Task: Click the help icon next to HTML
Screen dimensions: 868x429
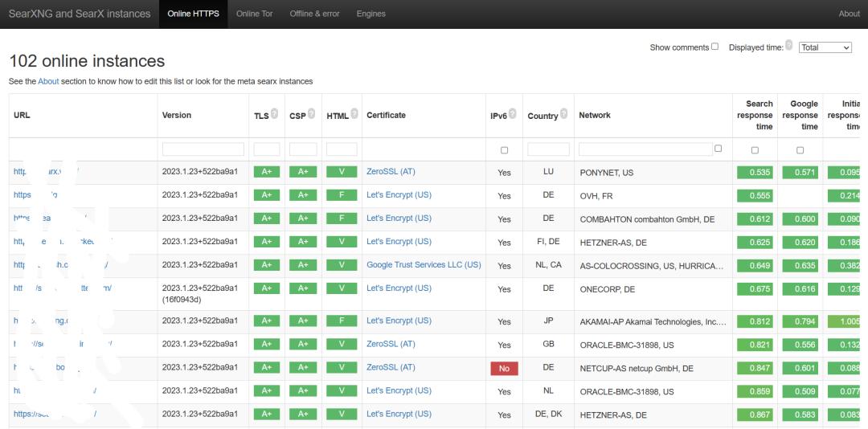Action: coord(354,115)
